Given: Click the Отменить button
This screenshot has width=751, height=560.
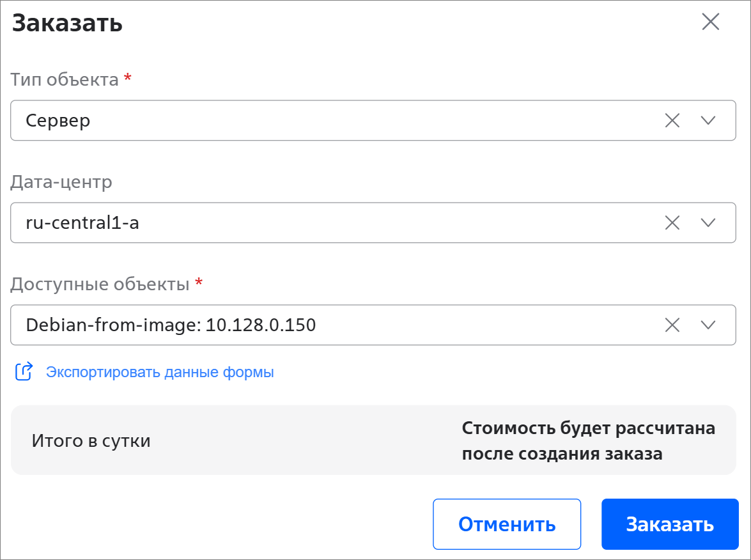Looking at the screenshot, I should click(x=507, y=524).
